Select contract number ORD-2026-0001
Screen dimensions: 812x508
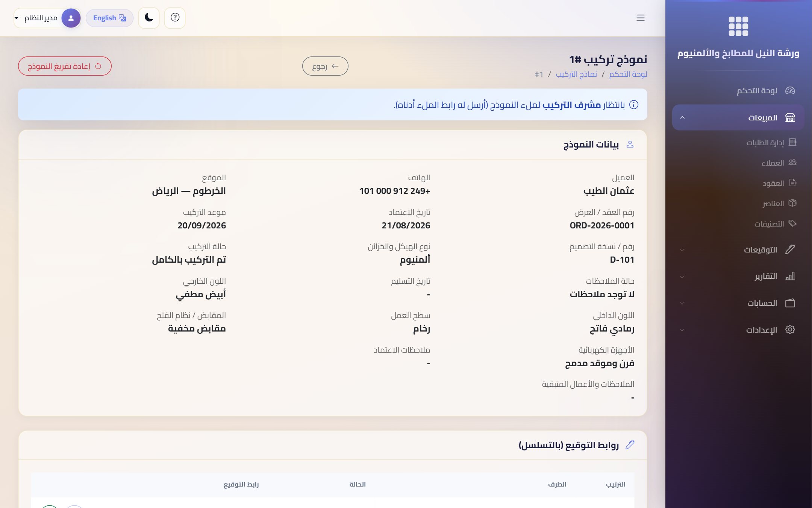click(x=602, y=225)
